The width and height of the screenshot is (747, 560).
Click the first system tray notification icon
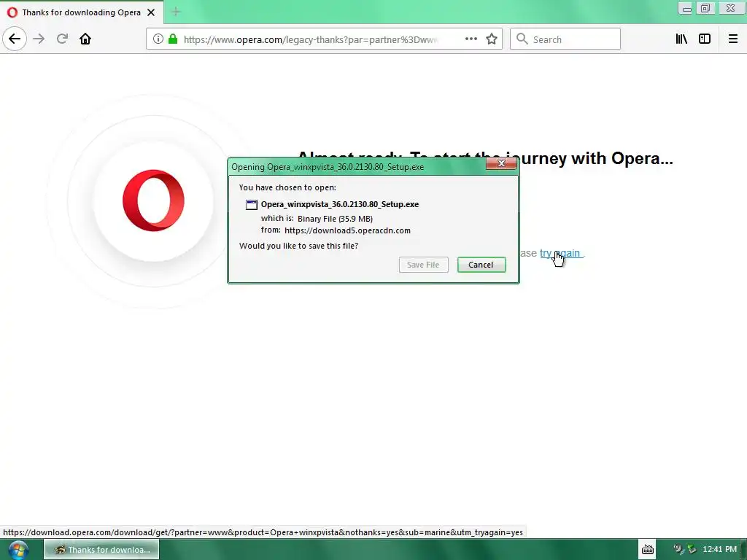pos(678,550)
